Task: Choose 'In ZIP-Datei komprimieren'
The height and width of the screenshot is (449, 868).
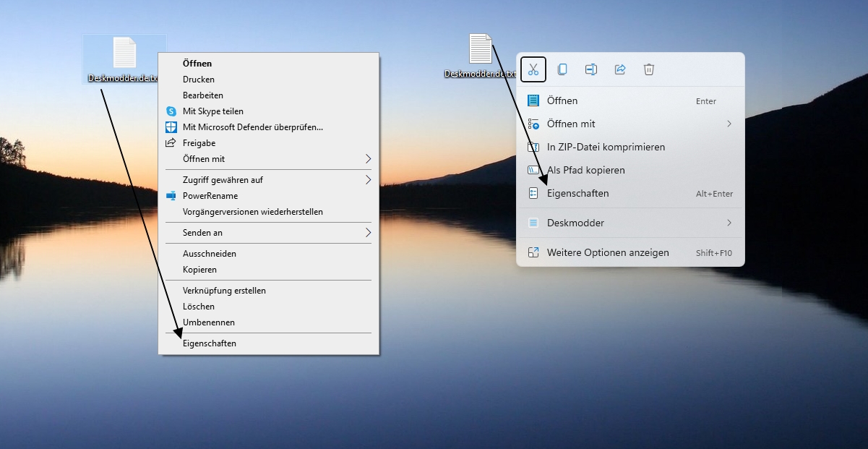Action: click(606, 147)
